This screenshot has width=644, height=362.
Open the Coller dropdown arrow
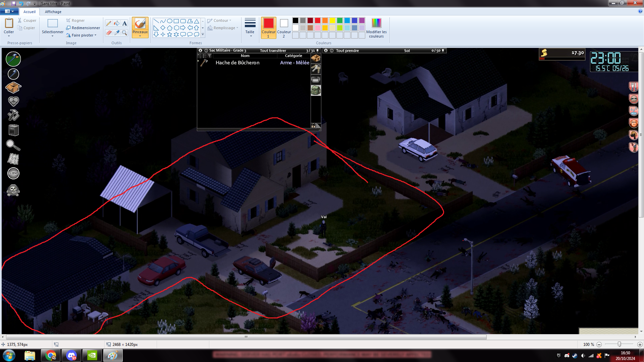9,36
